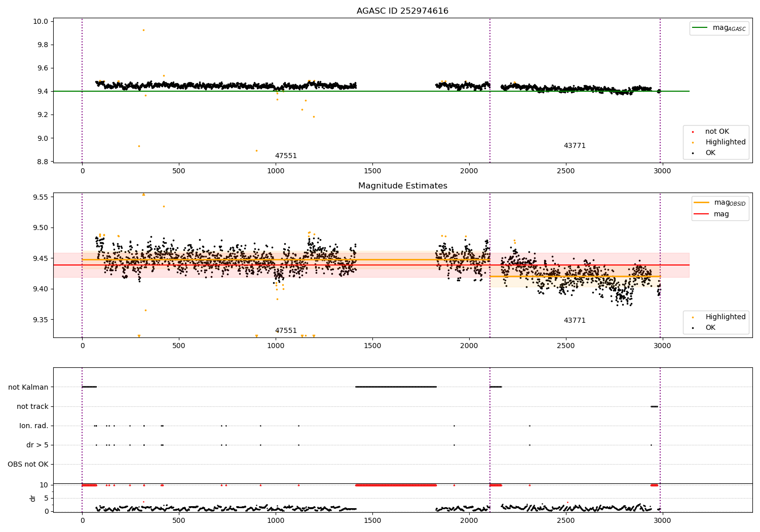760x532 pixels.
Task: Click the '47551' label in the AGASC ID plot
Action: [x=286, y=156]
